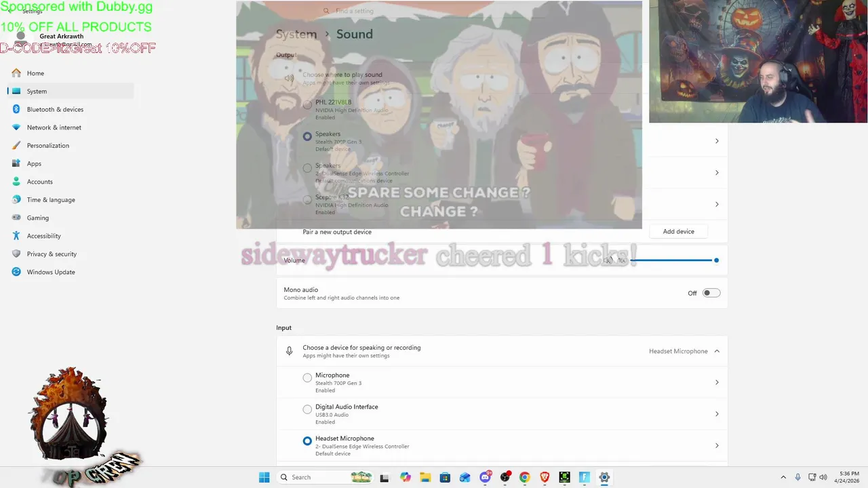The width and height of the screenshot is (868, 488).
Task: Click the Find a setting search box
Action: pos(434,11)
